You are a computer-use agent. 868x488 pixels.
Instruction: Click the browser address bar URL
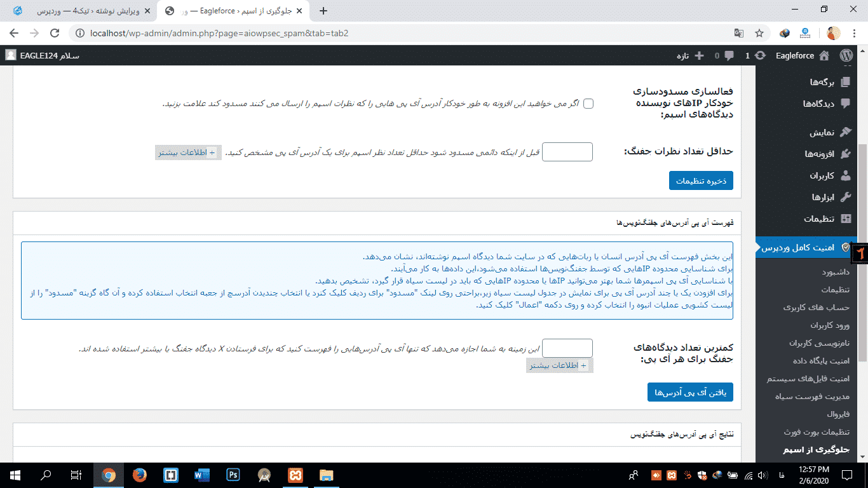219,33
